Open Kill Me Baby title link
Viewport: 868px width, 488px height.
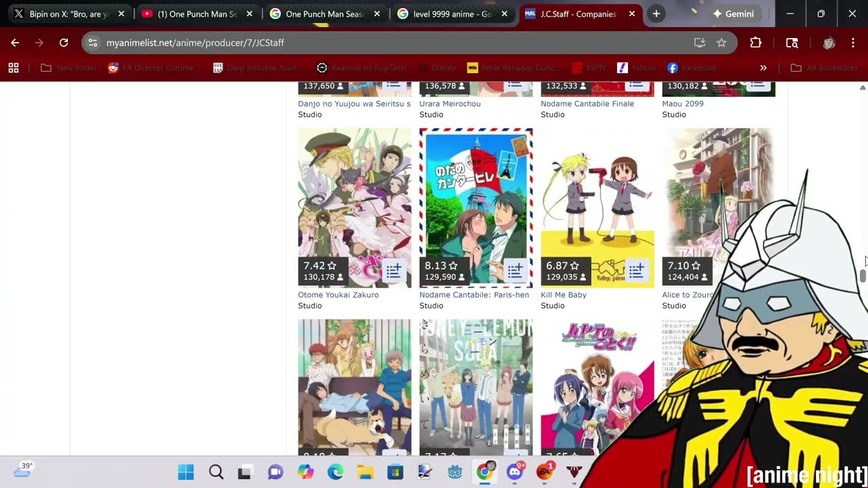pyautogui.click(x=564, y=295)
